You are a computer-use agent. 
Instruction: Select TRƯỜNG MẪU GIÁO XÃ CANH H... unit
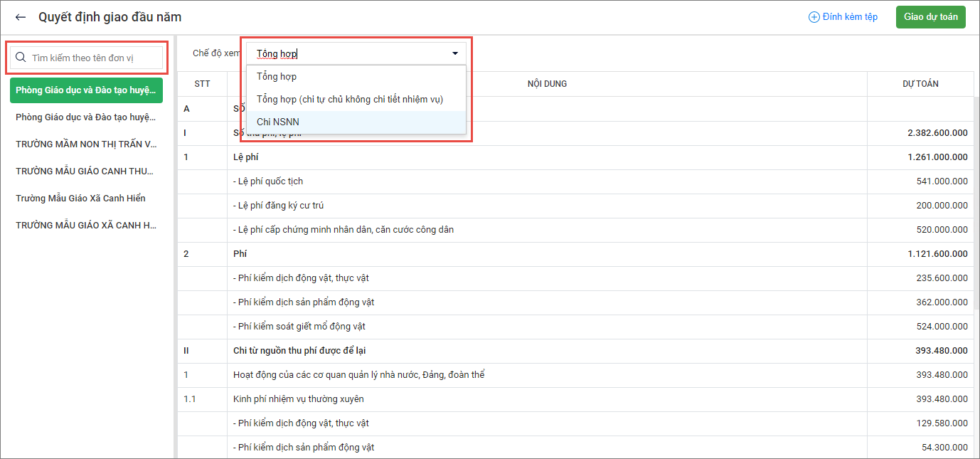pyautogui.click(x=86, y=226)
